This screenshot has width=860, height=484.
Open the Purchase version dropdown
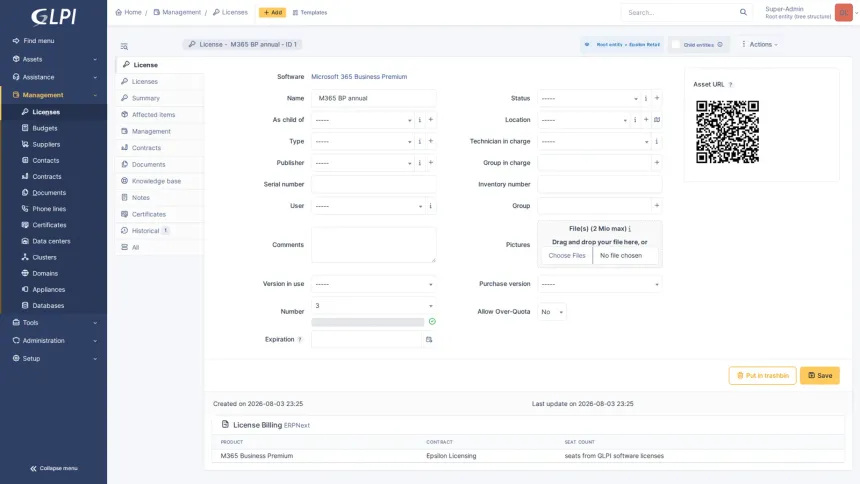tap(599, 284)
